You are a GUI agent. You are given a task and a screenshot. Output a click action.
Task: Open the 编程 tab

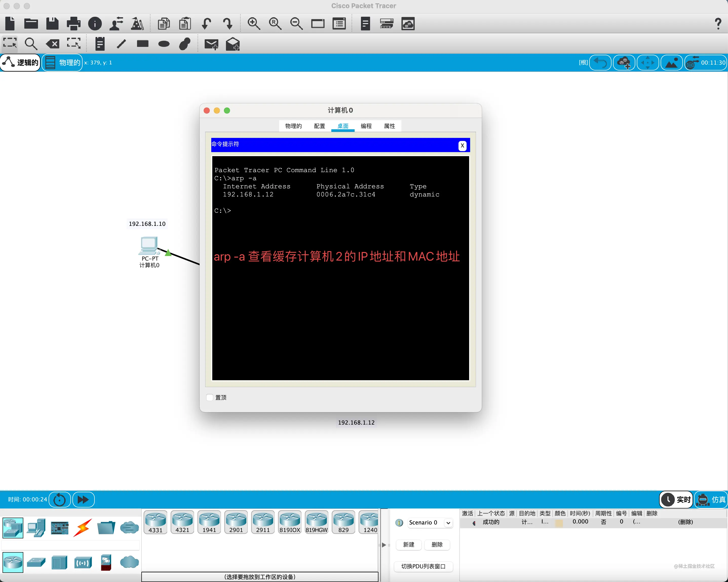[x=366, y=126]
